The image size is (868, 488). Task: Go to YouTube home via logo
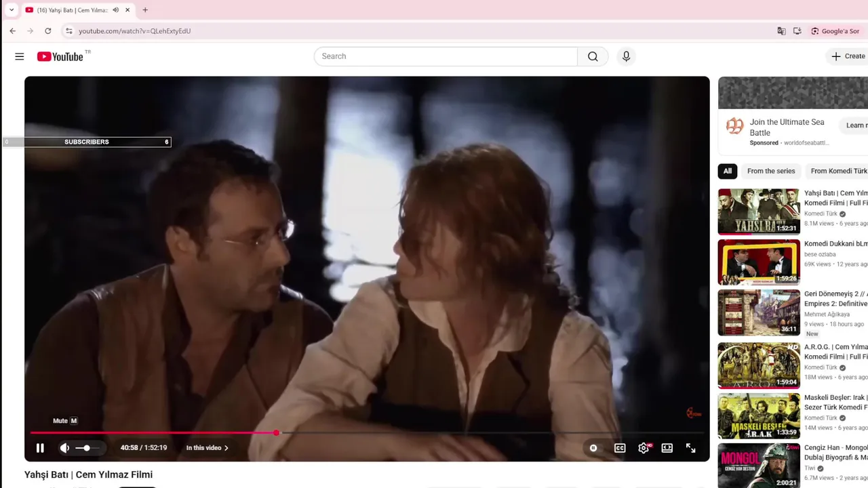pyautogui.click(x=60, y=56)
